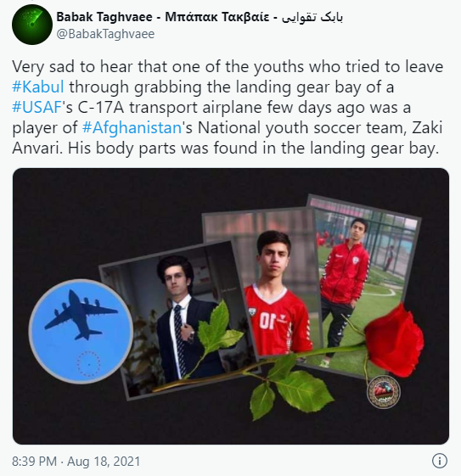Click the Greek script name Μπάπακ Τακβαίε
This screenshot has height=476, width=461.
click(x=216, y=17)
